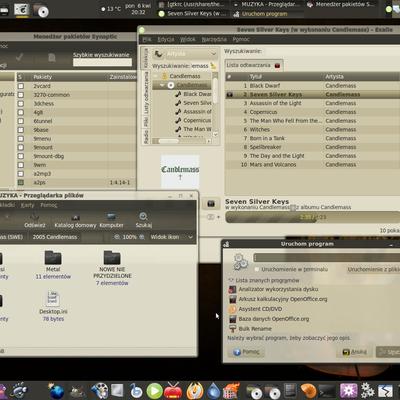The image size is (400, 400).
Task: Click zoom-out icon left of 100%
Action: (x=117, y=237)
